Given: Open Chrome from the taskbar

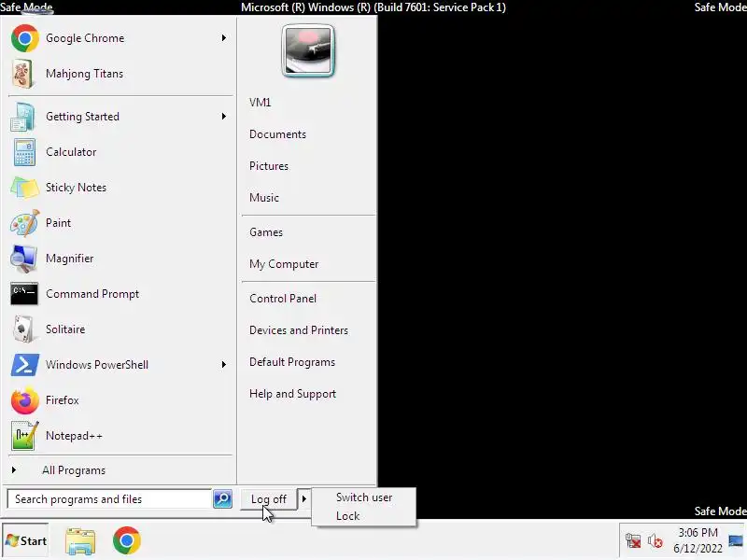Looking at the screenshot, I should (127, 540).
